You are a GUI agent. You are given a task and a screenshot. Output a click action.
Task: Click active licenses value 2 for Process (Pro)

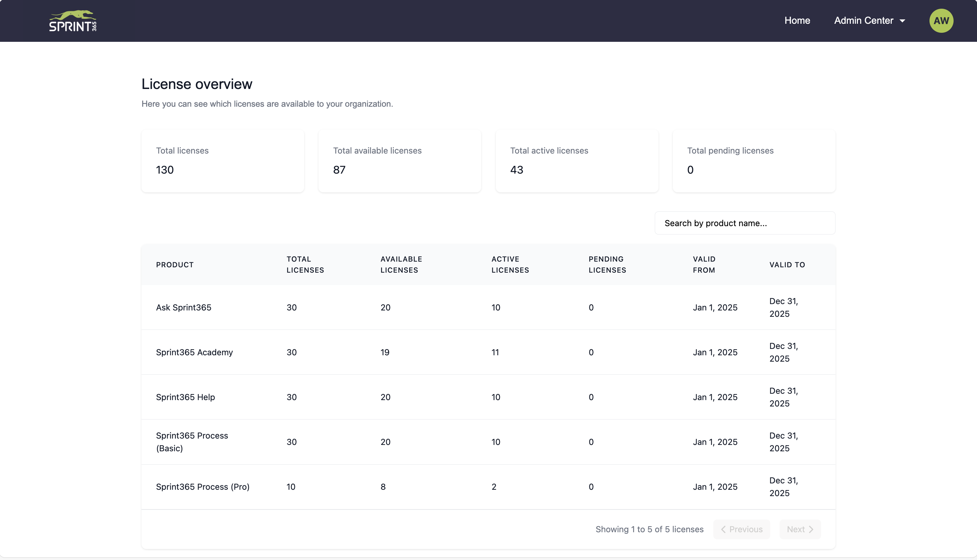pyautogui.click(x=494, y=487)
